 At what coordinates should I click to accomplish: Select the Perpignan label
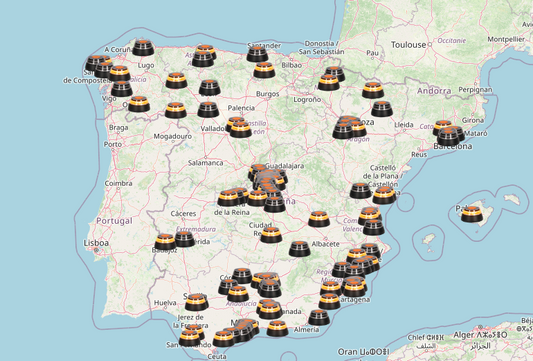(475, 90)
